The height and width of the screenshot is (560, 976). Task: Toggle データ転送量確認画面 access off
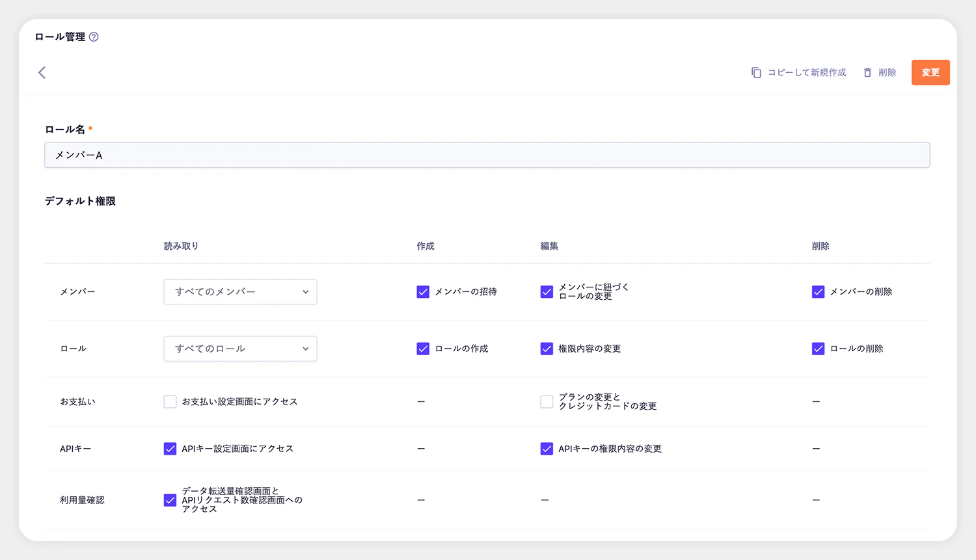170,500
